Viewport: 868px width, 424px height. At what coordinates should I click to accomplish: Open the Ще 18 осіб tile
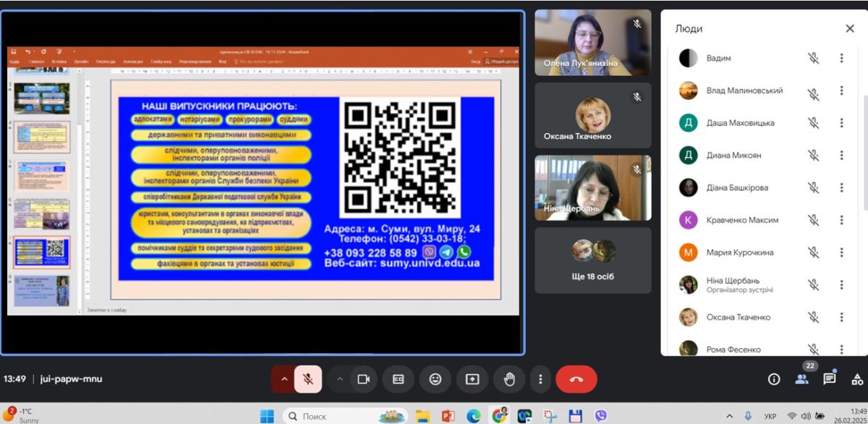[x=592, y=260]
